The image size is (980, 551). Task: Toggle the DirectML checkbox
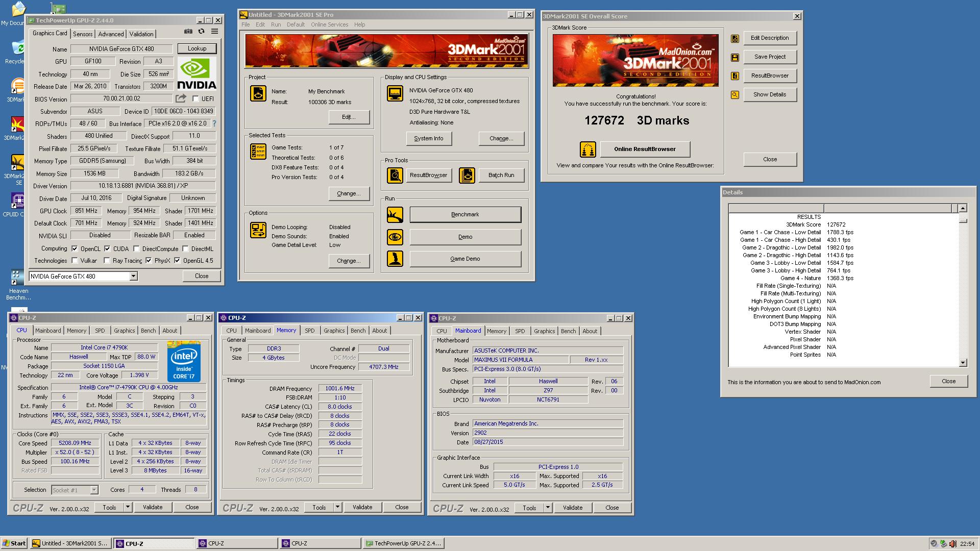[185, 249]
